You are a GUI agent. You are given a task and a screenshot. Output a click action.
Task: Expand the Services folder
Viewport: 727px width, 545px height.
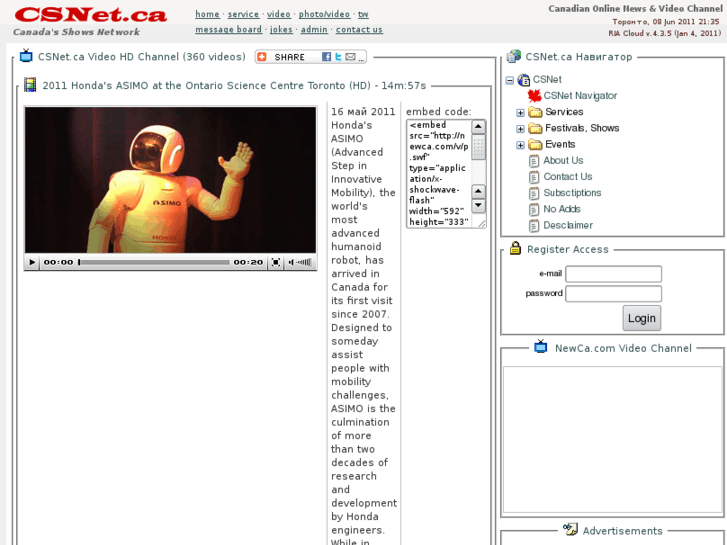pyautogui.click(x=520, y=113)
